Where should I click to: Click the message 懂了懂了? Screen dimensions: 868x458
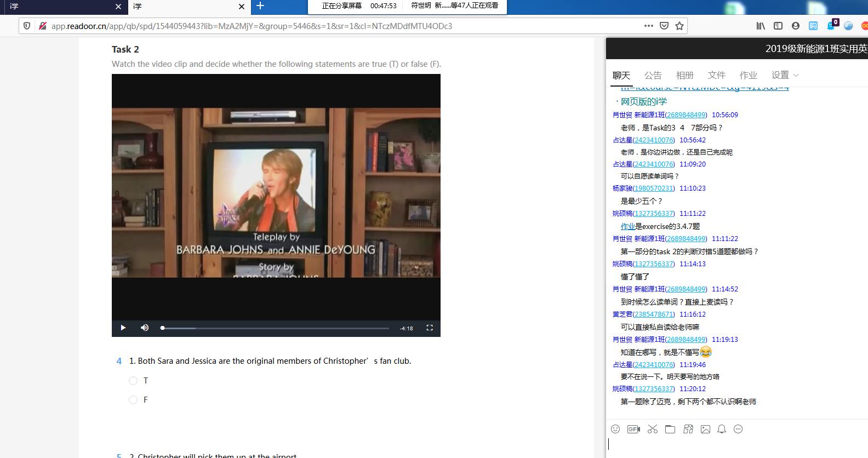(635, 277)
